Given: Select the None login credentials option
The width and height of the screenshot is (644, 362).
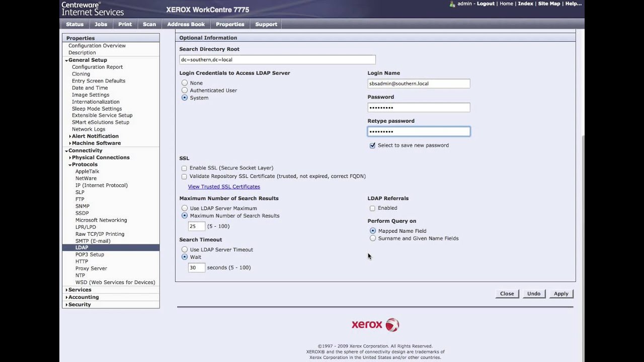Looking at the screenshot, I should tap(185, 83).
